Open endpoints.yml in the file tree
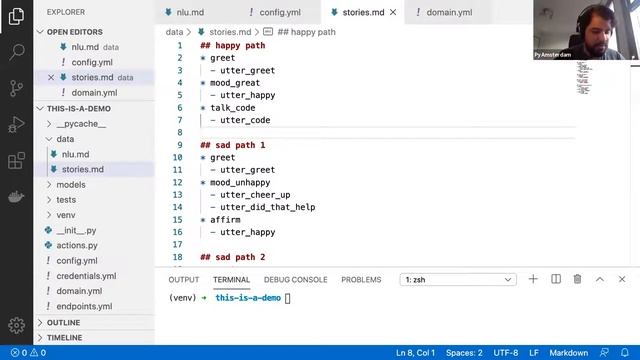This screenshot has width=640, height=360. 84,306
